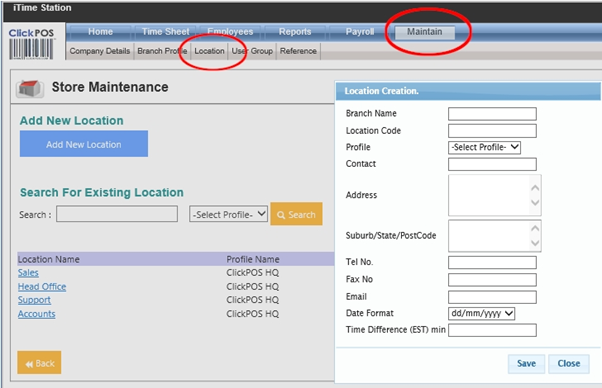Screen dimensions: 602x388
Task: Click the Profile Name column header
Action: coord(253,259)
